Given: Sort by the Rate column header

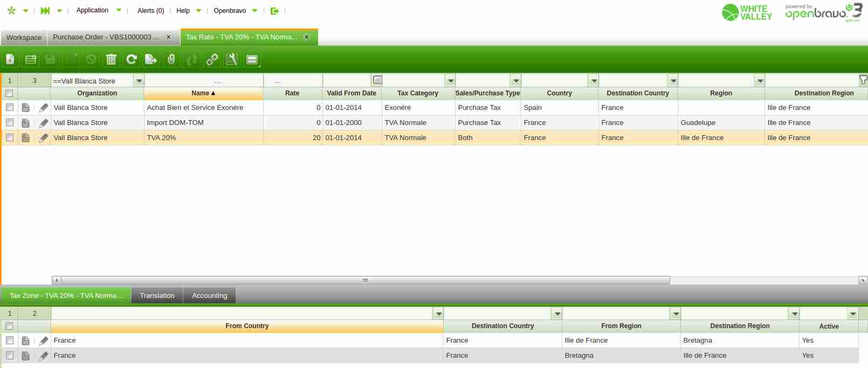Looking at the screenshot, I should coord(292,93).
